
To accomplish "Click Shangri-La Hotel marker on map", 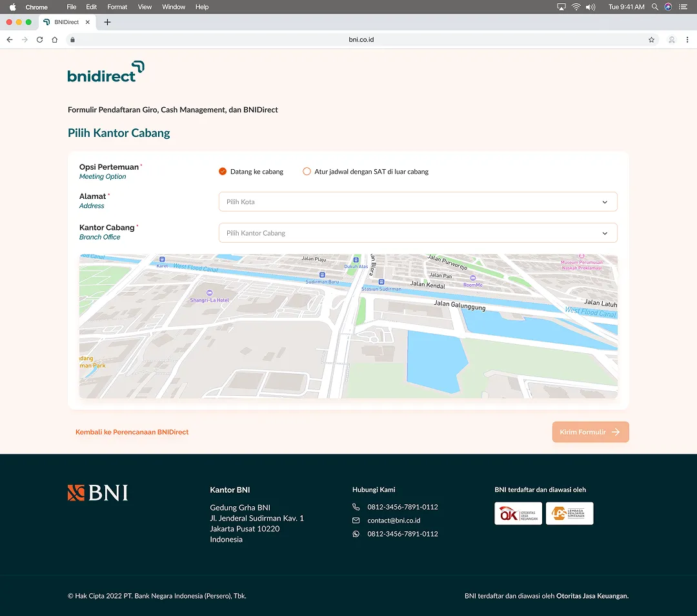I will (209, 293).
